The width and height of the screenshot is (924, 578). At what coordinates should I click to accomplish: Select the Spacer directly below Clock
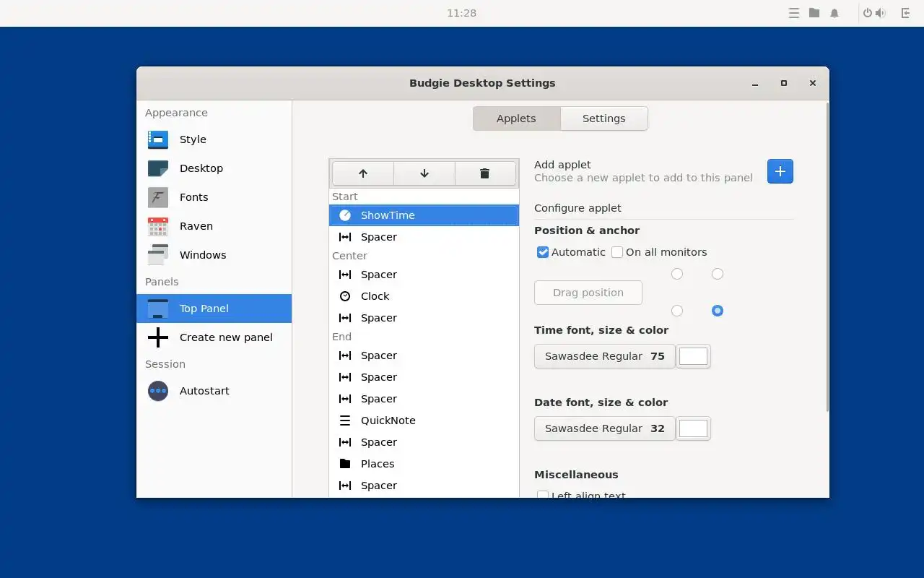(424, 318)
